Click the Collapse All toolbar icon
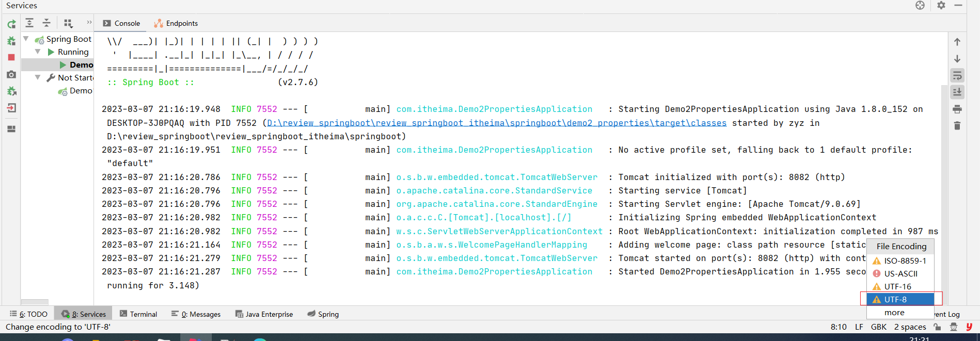980x341 pixels. point(46,23)
